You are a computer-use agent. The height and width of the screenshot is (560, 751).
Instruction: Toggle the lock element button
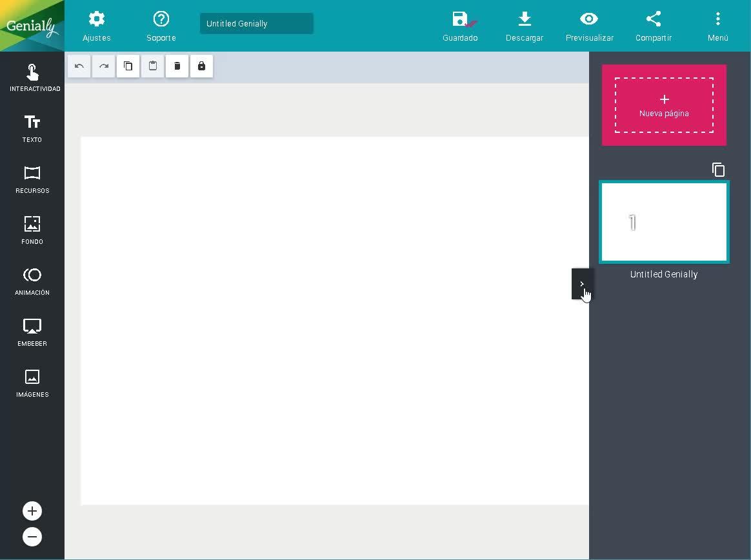[201, 66]
